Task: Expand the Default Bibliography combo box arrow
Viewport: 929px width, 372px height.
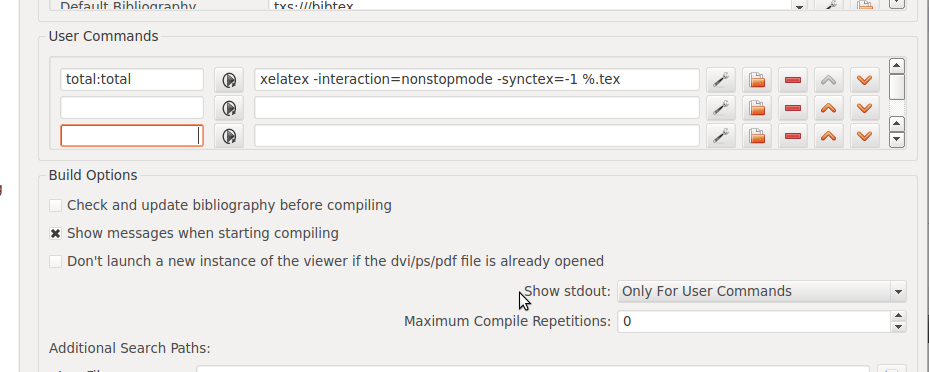Action: 800,7
